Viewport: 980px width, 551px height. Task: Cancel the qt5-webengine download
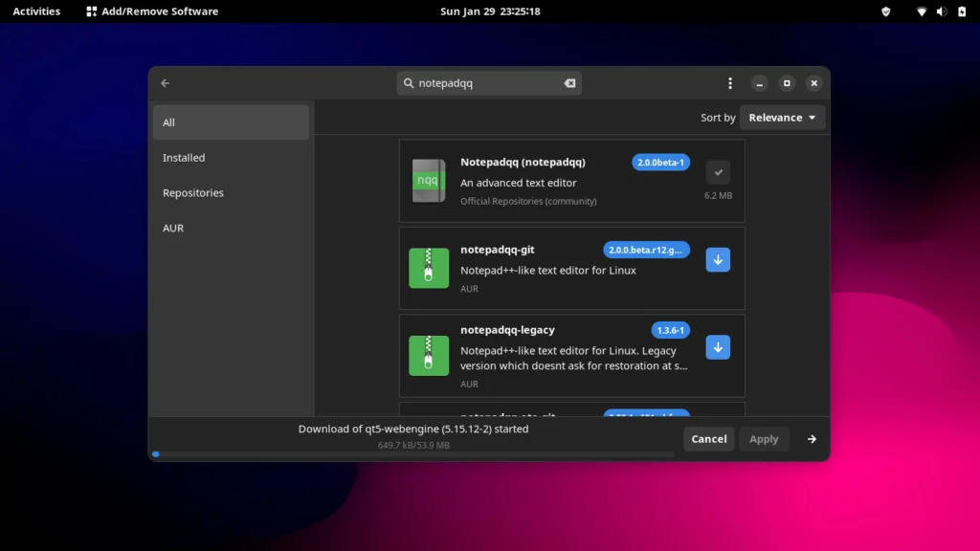click(x=708, y=438)
